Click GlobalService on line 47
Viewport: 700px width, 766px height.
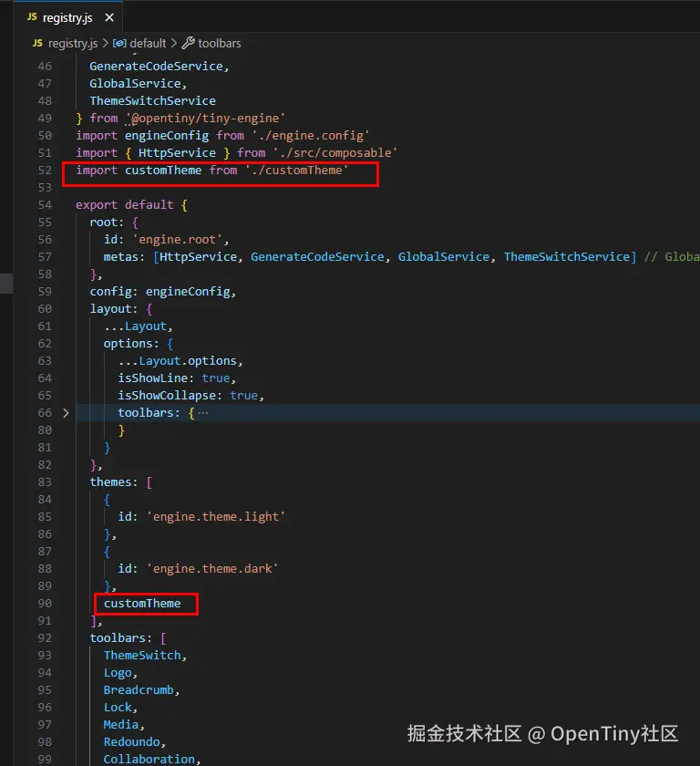click(135, 84)
